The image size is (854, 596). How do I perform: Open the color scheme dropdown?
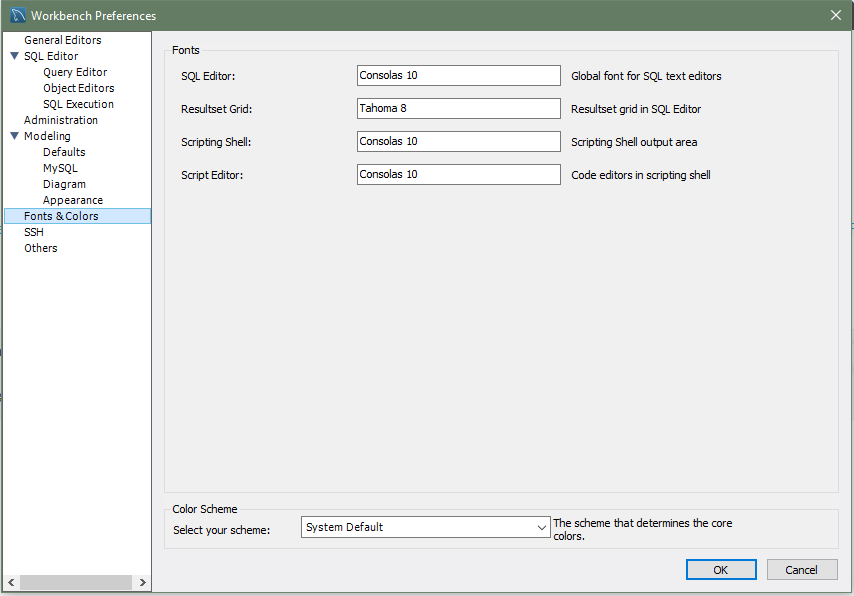pyautogui.click(x=426, y=527)
